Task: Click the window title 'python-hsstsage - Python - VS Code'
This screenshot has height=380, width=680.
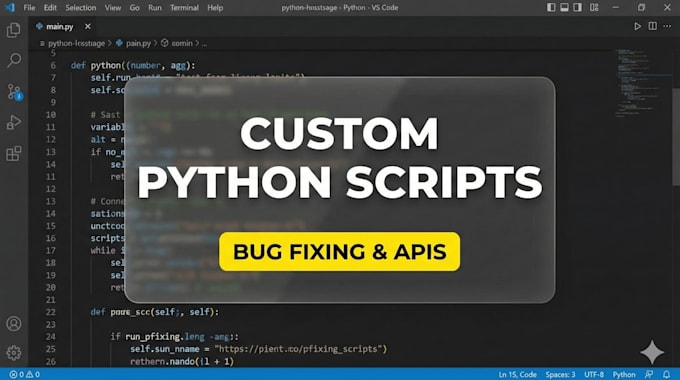Action: point(340,8)
